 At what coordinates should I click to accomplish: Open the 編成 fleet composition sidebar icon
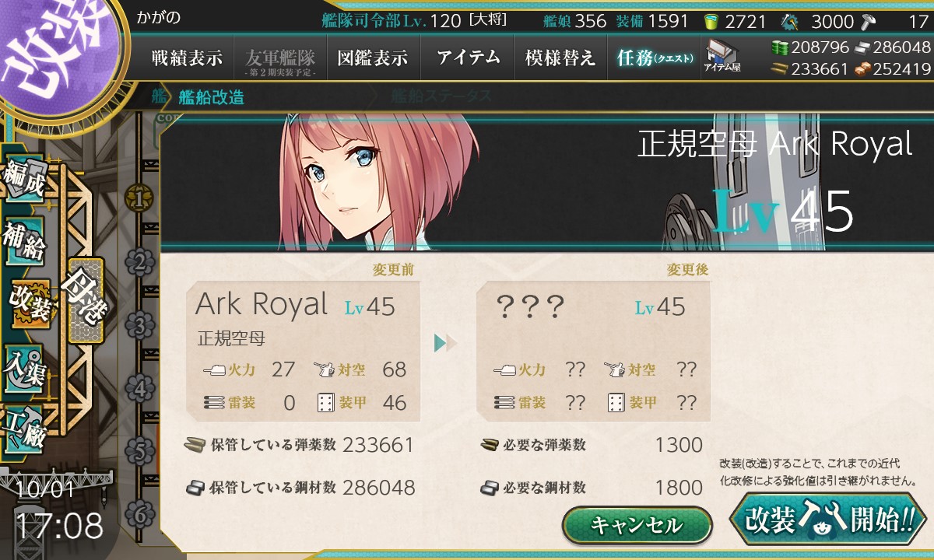click(x=23, y=180)
